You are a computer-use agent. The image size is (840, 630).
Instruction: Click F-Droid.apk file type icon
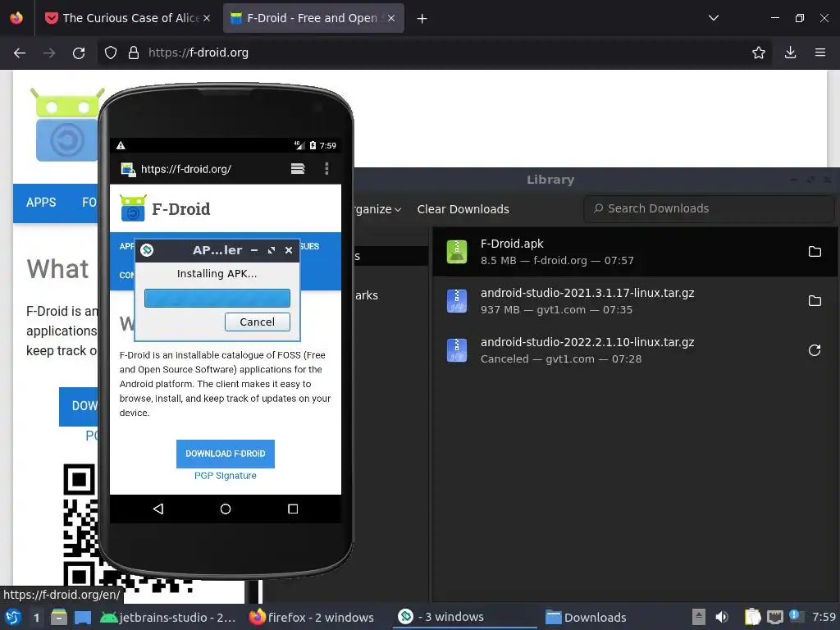[456, 252]
